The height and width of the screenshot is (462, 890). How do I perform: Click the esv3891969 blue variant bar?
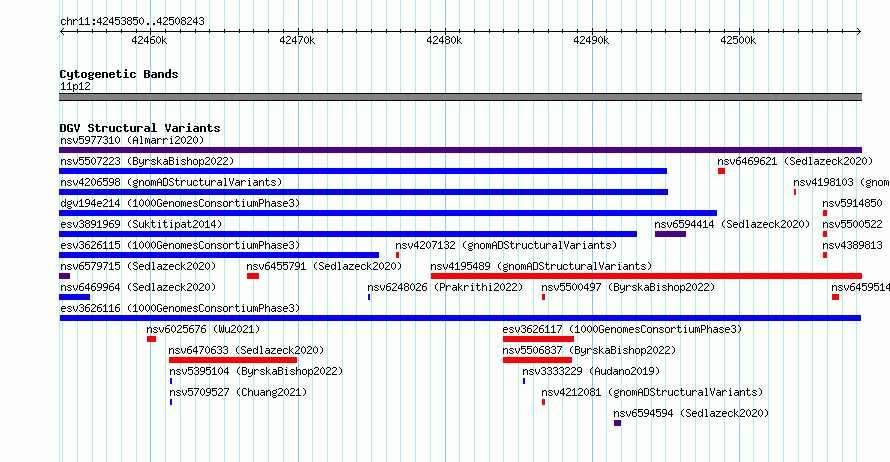point(348,234)
